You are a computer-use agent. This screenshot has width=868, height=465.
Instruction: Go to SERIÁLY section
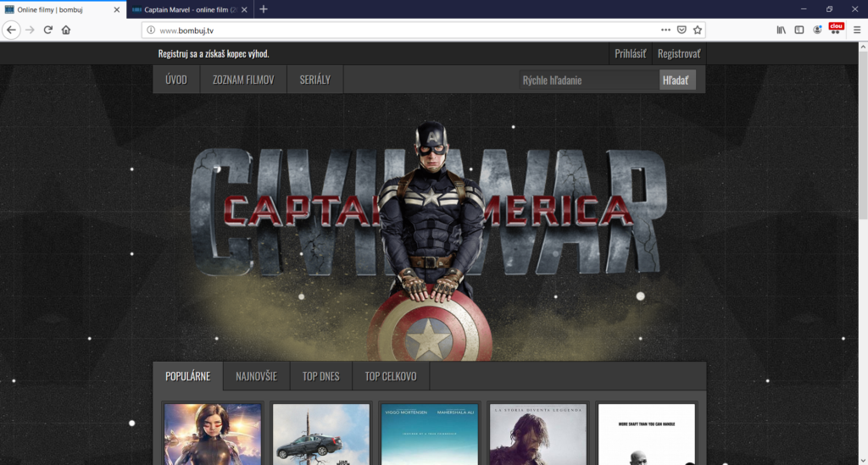[315, 80]
